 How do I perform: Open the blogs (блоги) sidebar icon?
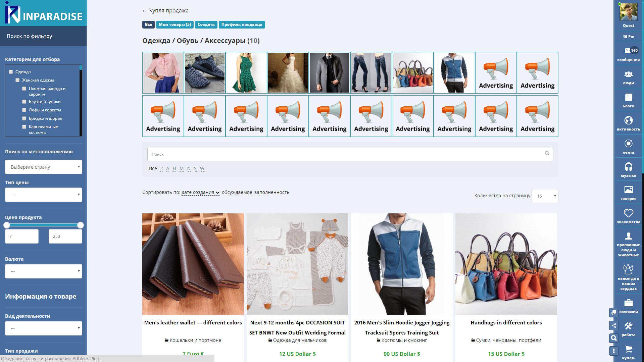[x=628, y=98]
